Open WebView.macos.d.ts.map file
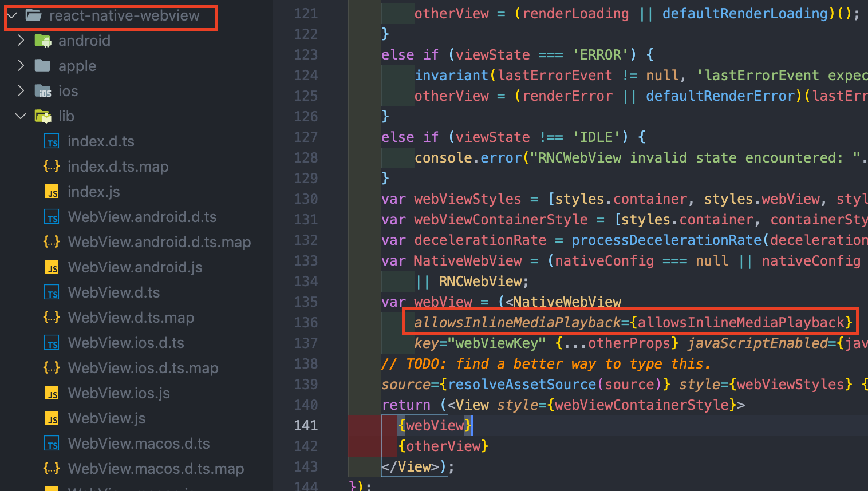Screen dimensions: 868x491 (156, 469)
